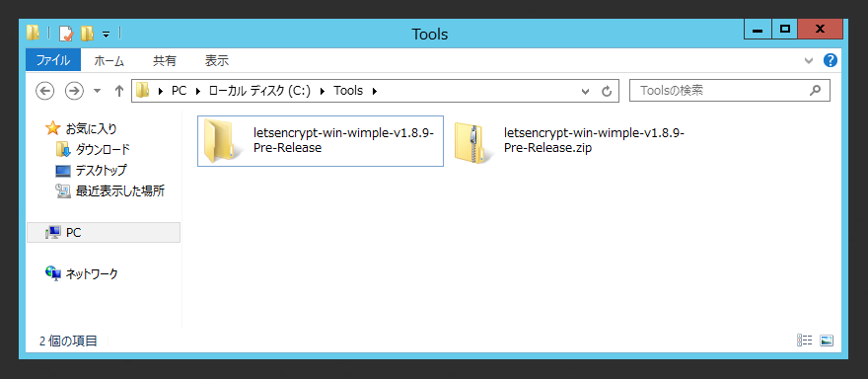Select PC in the address breadcrumb
Image resolution: width=868 pixels, height=379 pixels.
tap(179, 91)
